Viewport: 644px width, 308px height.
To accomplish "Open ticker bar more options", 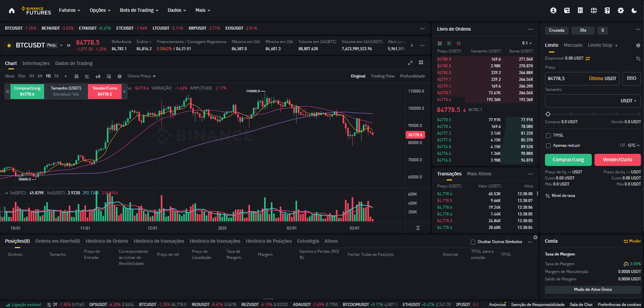I will (422, 29).
